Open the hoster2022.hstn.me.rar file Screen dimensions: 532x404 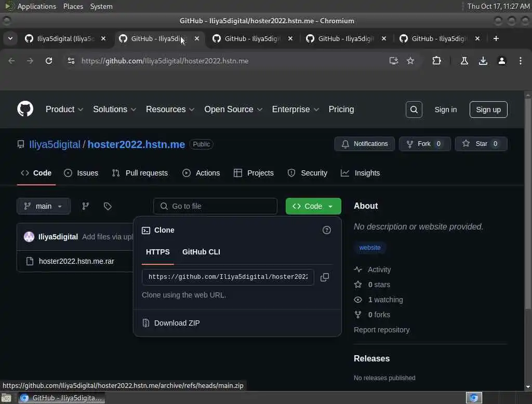pos(76,261)
